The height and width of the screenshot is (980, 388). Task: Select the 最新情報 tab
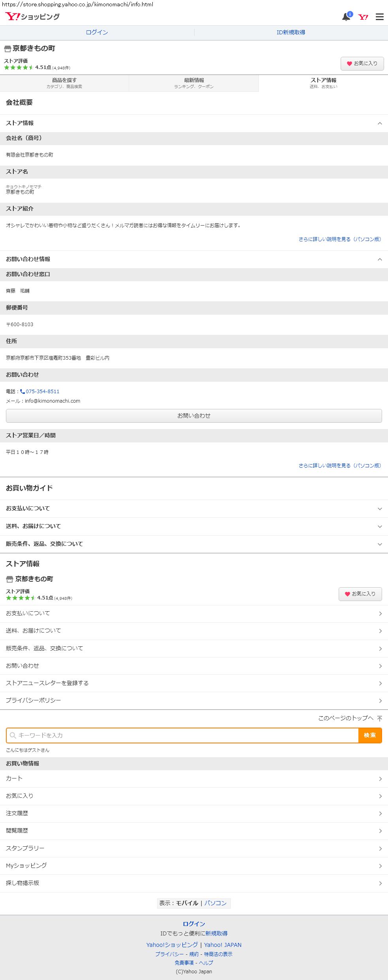(194, 83)
